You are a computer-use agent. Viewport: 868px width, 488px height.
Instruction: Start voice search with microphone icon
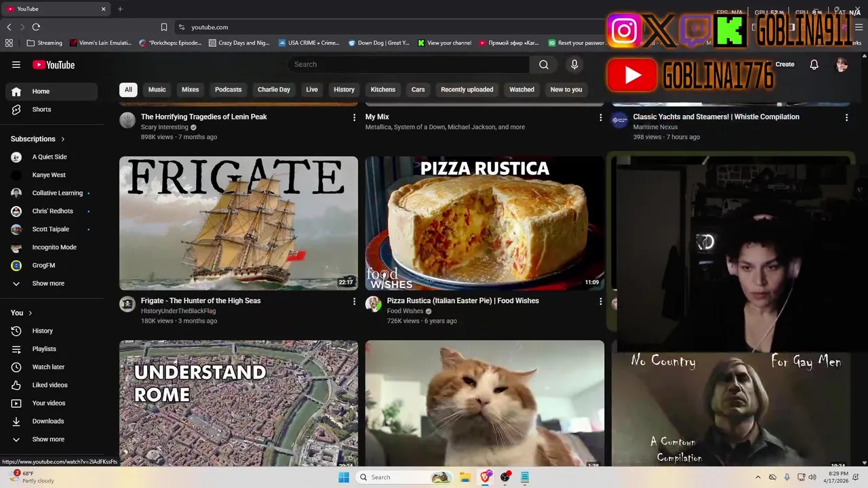pyautogui.click(x=574, y=64)
